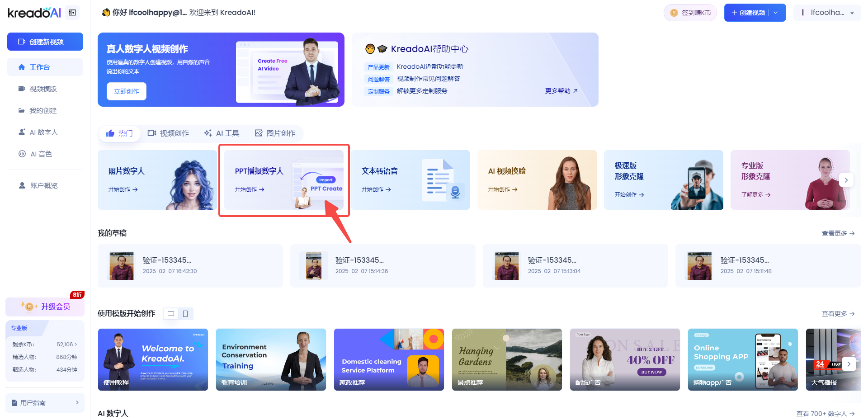Open the PPT播报数字人 card

tap(283, 180)
